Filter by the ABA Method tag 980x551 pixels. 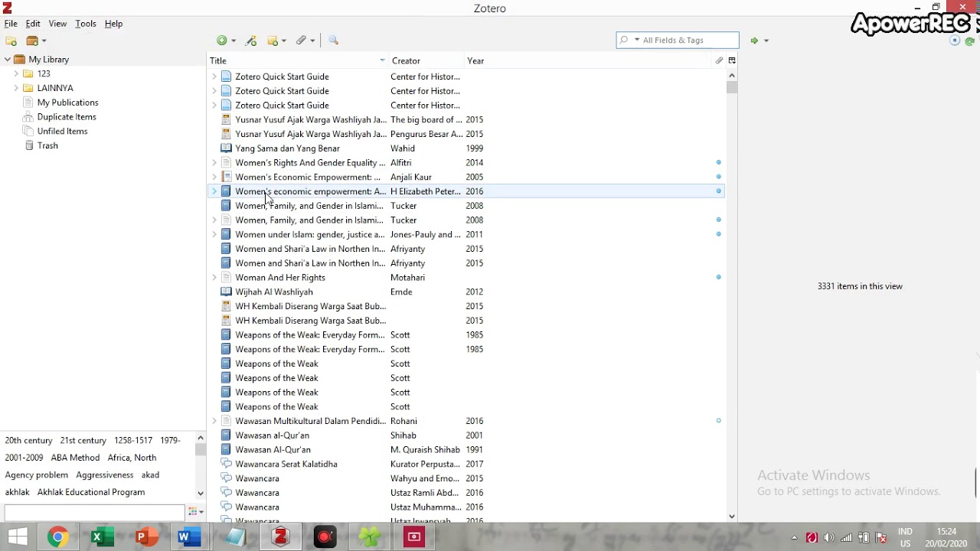[75, 458]
